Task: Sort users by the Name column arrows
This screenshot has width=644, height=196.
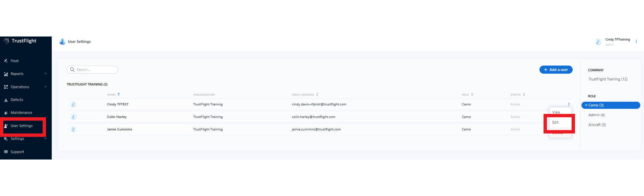Action: click(119, 95)
